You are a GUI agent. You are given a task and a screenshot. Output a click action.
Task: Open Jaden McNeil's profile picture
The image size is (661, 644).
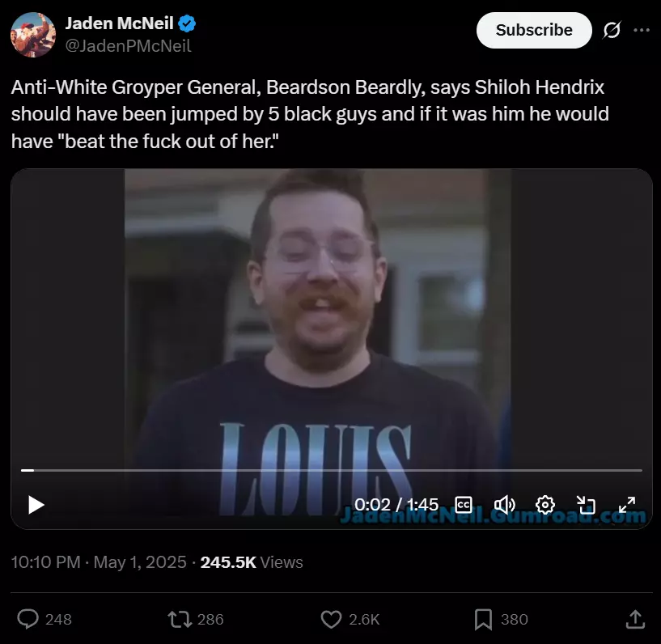point(33,35)
